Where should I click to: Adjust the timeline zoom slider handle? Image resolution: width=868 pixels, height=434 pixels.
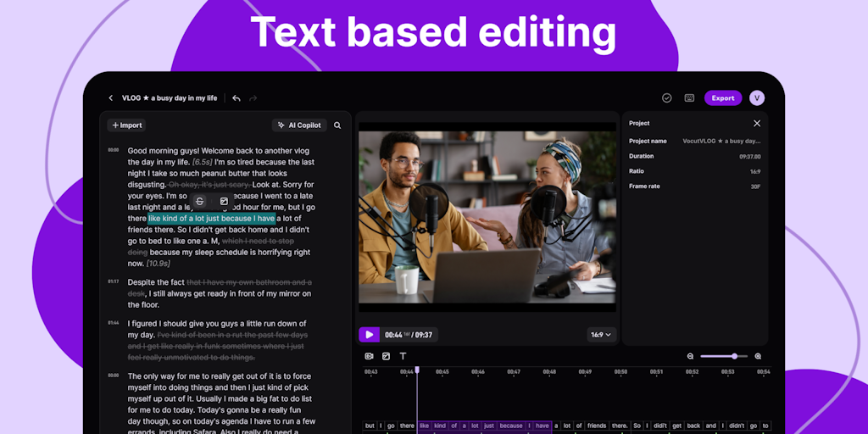pos(734,357)
